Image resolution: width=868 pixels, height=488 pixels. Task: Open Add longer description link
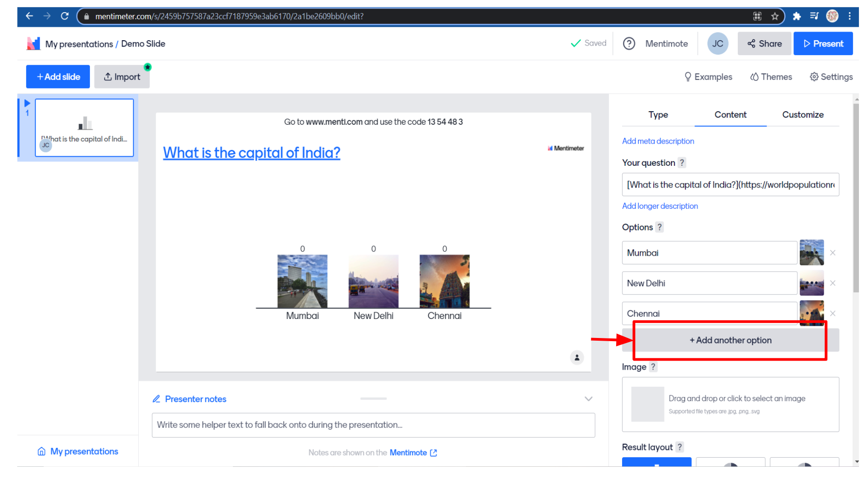[x=660, y=206]
